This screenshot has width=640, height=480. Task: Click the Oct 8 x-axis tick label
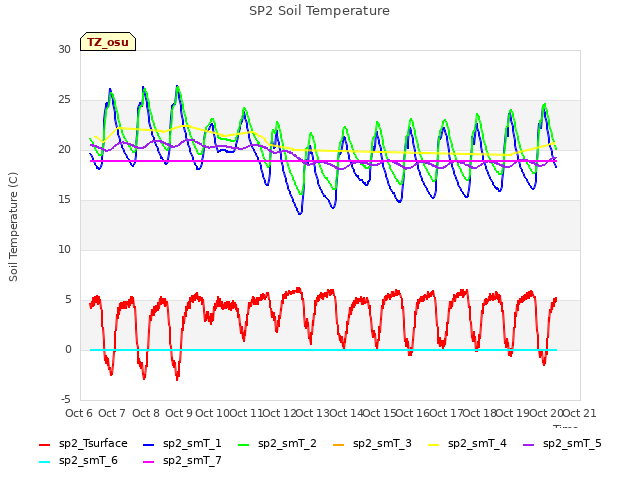point(146,413)
